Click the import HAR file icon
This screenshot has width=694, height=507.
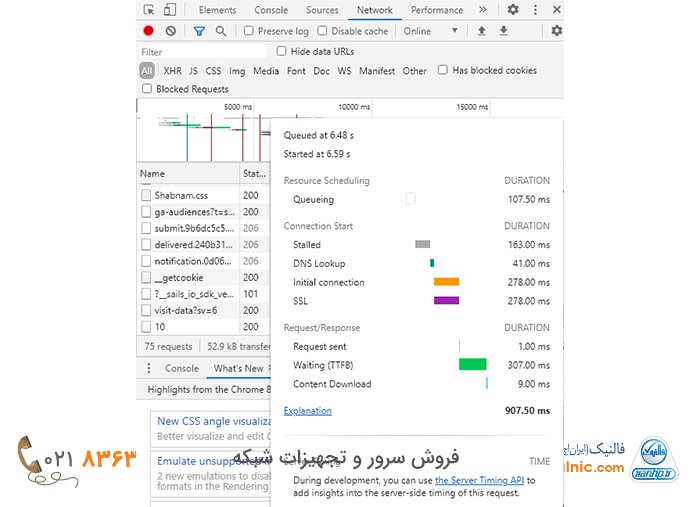(481, 31)
